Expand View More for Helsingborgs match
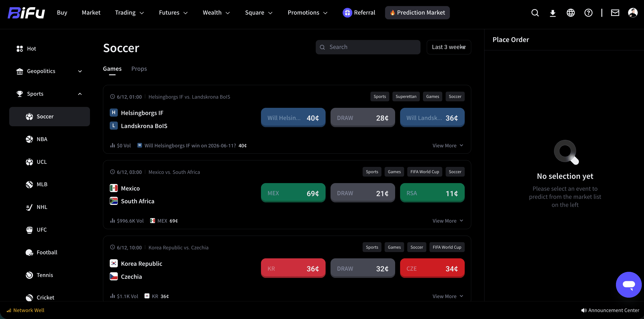 click(448, 146)
